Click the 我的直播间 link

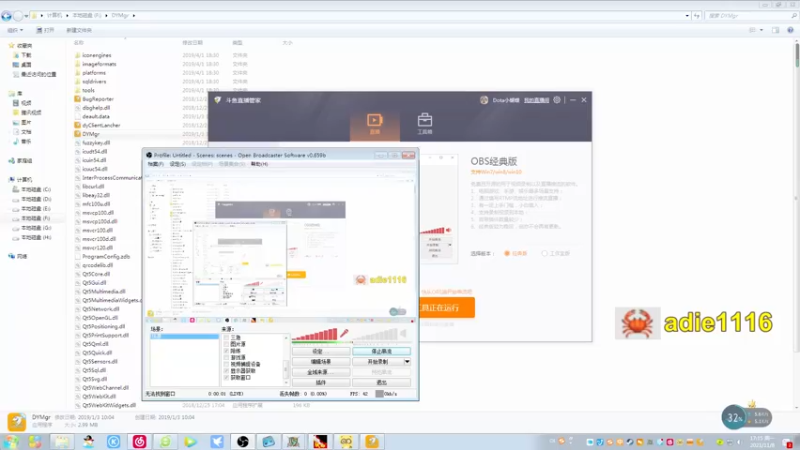pyautogui.click(x=536, y=101)
